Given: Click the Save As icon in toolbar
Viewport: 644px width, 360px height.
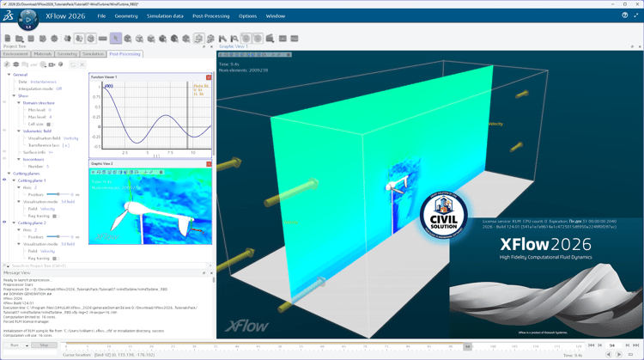Looking at the screenshot, I should (43, 38).
